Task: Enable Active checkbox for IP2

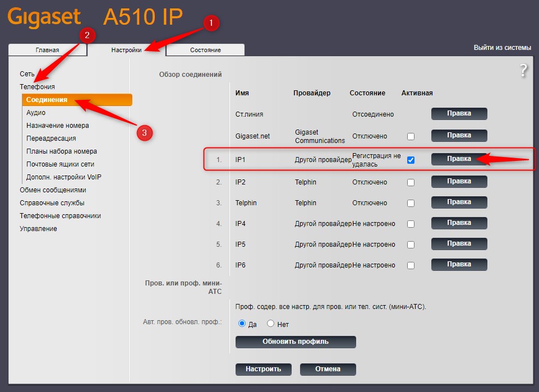Action: 411,182
